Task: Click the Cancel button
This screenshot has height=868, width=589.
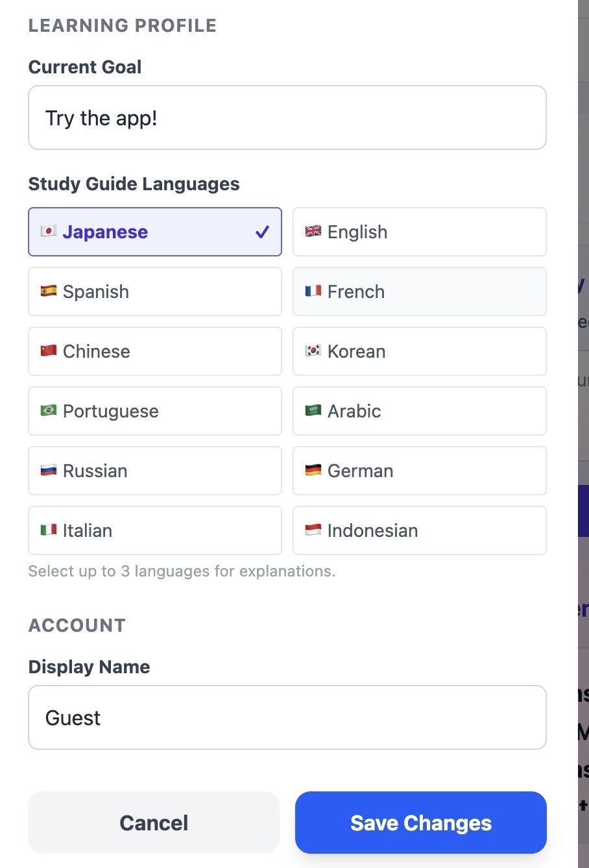Action: (x=154, y=823)
